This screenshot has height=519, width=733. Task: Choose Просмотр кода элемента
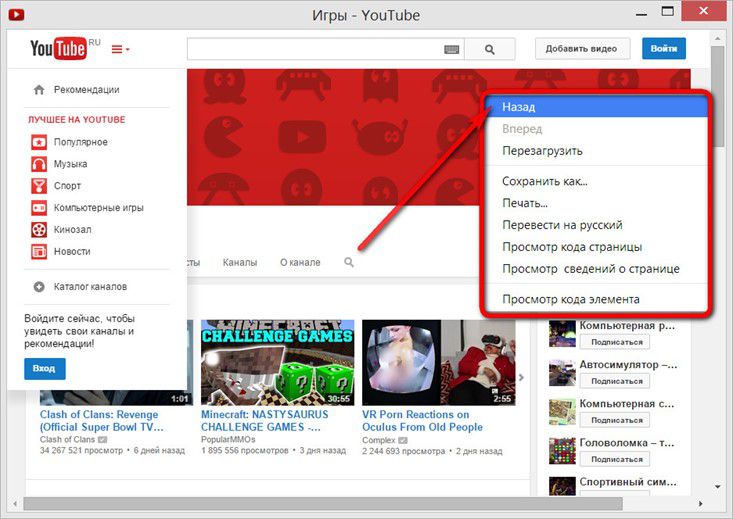click(x=597, y=299)
